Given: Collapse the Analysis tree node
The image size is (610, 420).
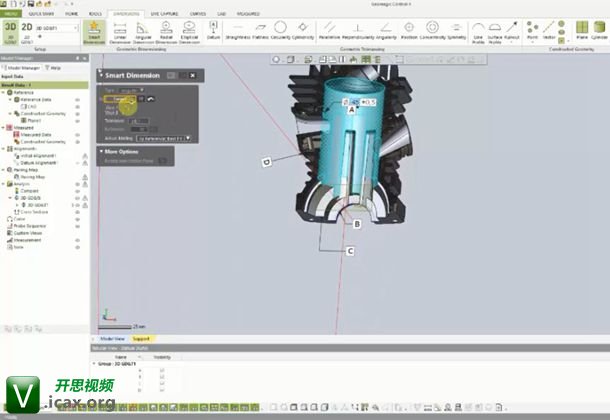Looking at the screenshot, I should click(x=4, y=184).
